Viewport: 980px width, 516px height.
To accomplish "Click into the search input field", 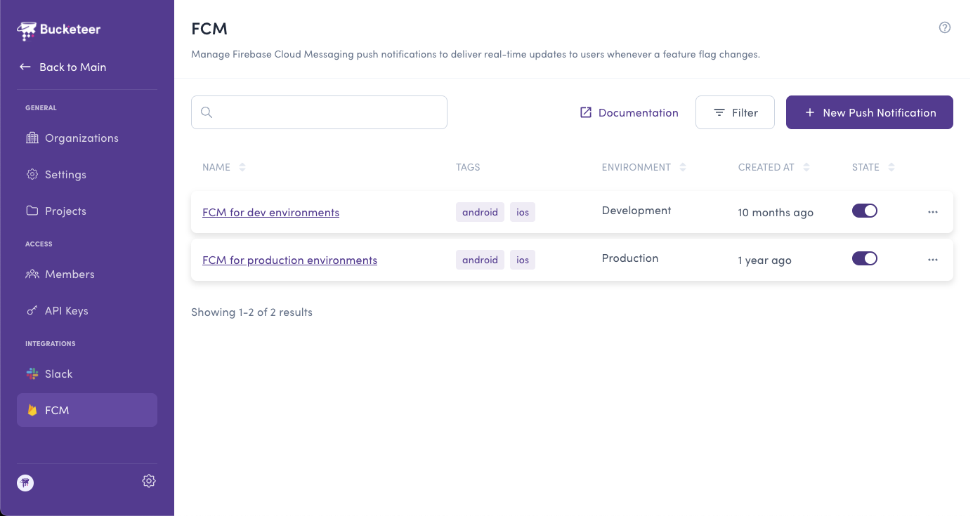I will click(x=329, y=112).
